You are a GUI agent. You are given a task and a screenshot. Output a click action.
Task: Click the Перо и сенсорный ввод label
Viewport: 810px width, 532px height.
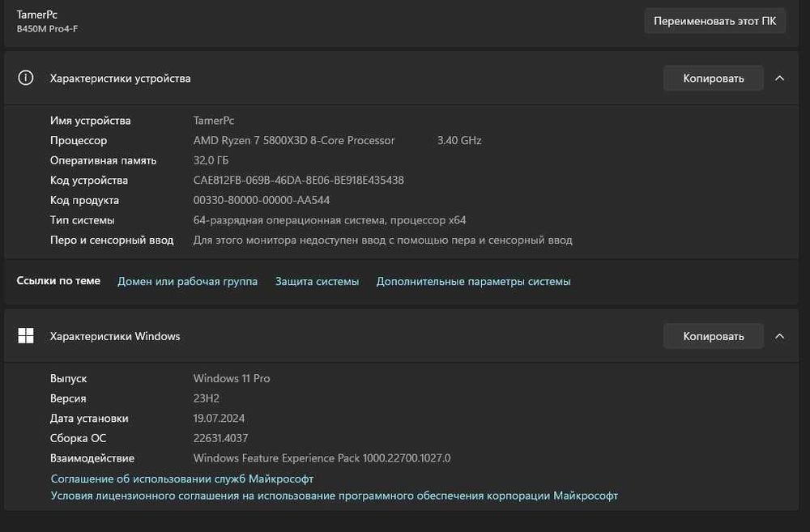coord(112,240)
